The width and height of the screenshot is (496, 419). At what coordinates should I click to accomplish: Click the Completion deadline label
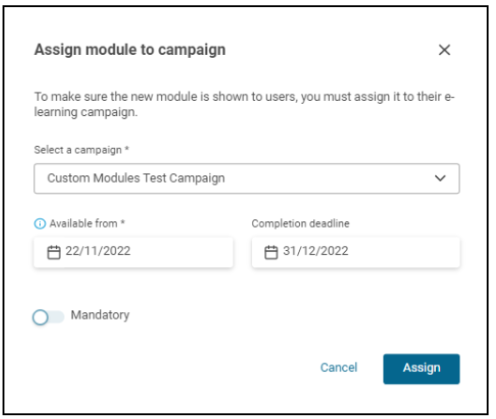(300, 223)
